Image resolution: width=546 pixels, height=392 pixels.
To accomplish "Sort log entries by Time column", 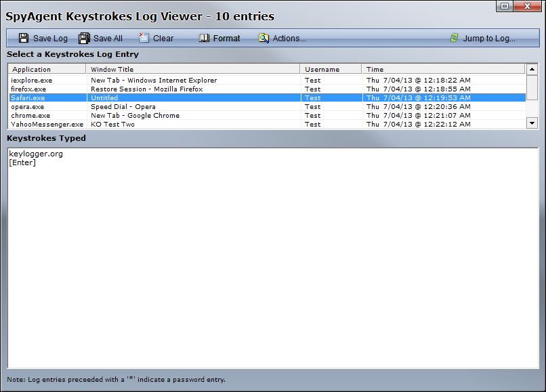I will point(443,69).
